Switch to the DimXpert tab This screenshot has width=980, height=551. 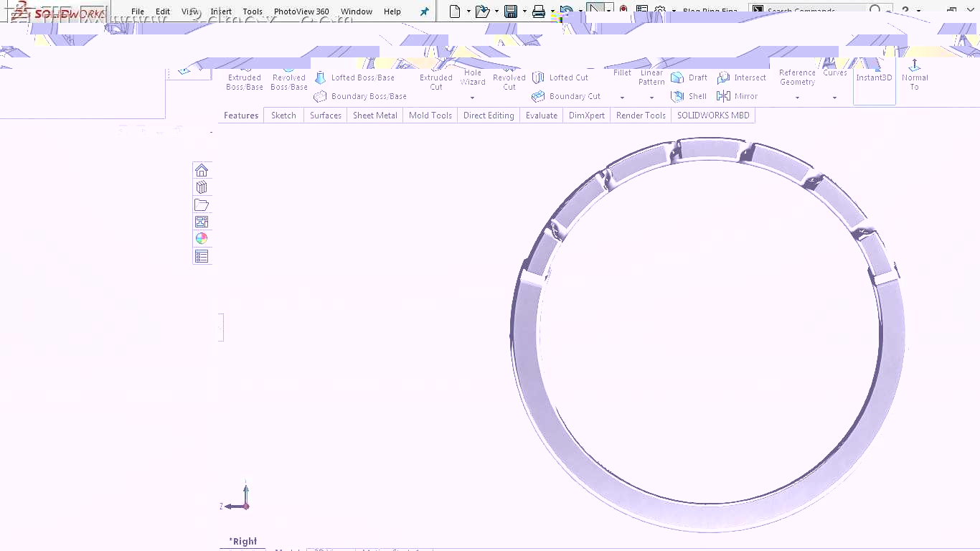tap(587, 116)
